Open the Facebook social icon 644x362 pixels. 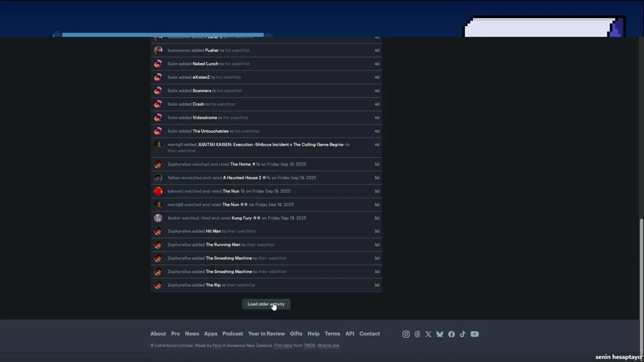click(x=451, y=334)
